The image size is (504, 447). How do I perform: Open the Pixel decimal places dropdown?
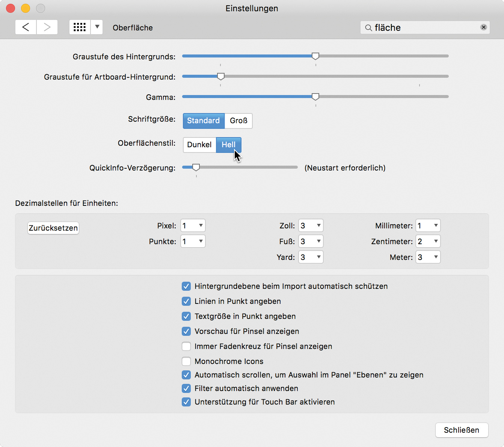(x=193, y=226)
